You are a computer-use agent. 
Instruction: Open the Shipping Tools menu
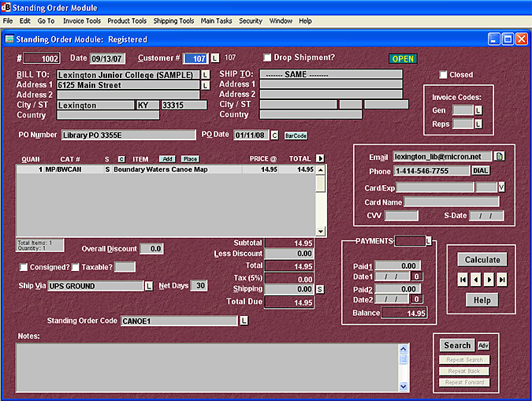(175, 20)
